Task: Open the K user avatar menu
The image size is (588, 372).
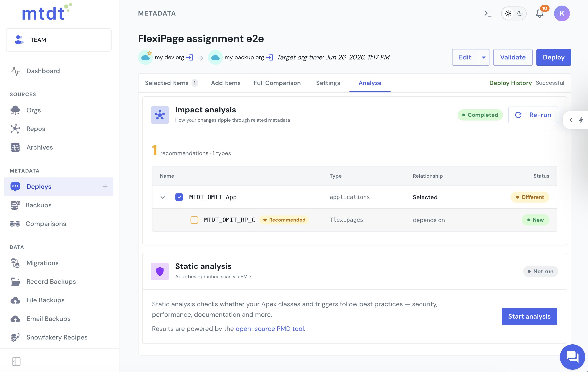Action: (562, 13)
